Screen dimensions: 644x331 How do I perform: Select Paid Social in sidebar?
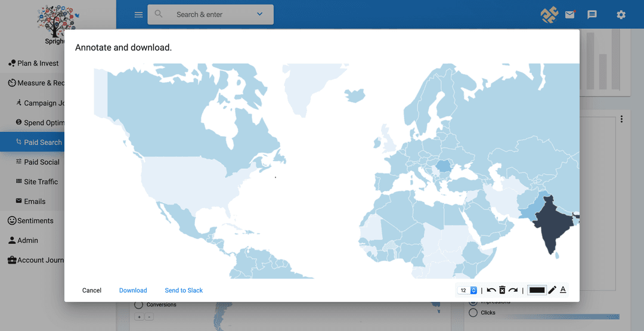tap(42, 162)
